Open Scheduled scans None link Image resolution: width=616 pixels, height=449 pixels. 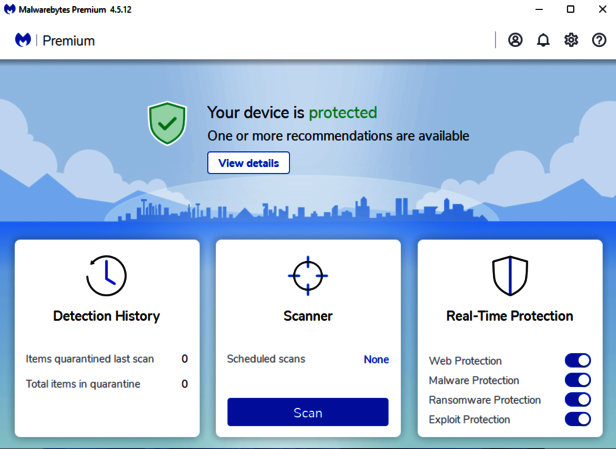pos(376,359)
